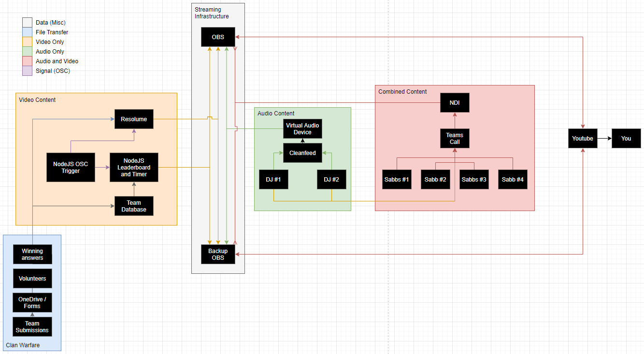Click the NodeJS OSC Trigger box
This screenshot has width=644, height=354.
click(x=71, y=168)
